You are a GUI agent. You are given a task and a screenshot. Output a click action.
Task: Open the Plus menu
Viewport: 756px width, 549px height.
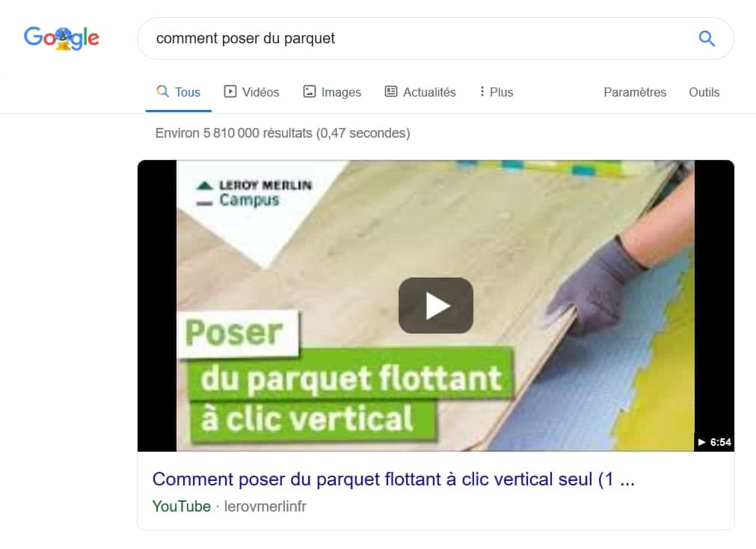(496, 92)
